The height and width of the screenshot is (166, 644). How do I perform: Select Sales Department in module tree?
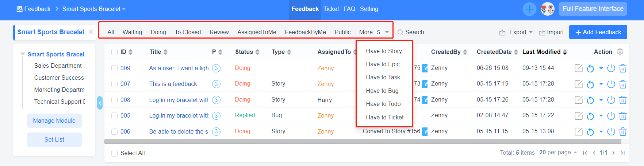tap(58, 66)
